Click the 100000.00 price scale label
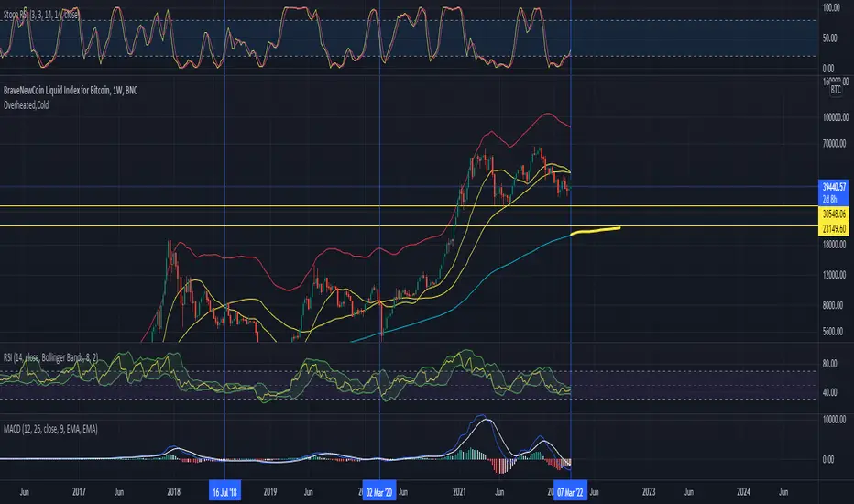This screenshot has width=854, height=504. (x=836, y=117)
